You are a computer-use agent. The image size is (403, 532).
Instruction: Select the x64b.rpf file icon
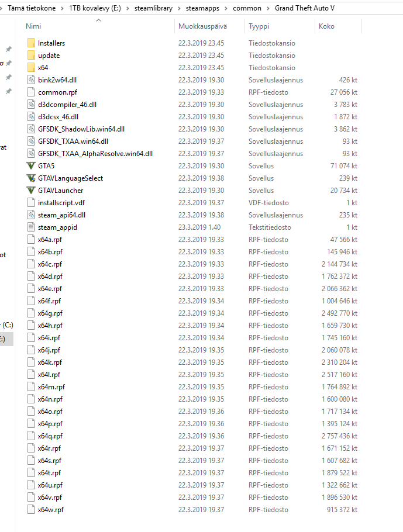pyautogui.click(x=31, y=252)
